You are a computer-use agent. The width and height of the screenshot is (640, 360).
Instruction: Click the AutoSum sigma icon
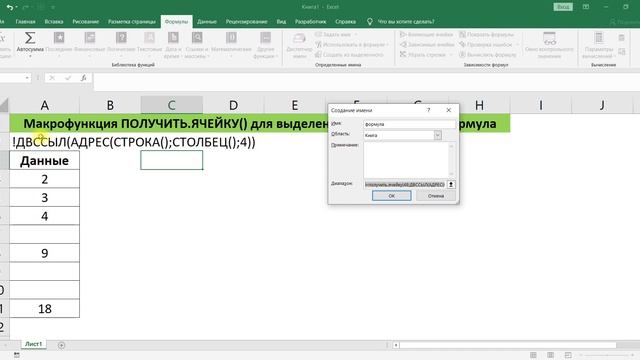coord(30,38)
